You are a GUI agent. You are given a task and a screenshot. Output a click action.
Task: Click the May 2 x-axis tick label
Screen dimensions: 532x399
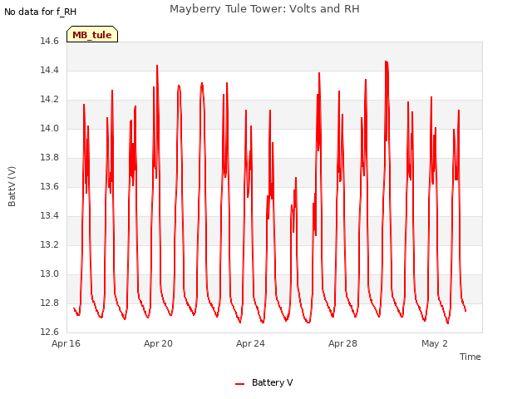pyautogui.click(x=435, y=343)
